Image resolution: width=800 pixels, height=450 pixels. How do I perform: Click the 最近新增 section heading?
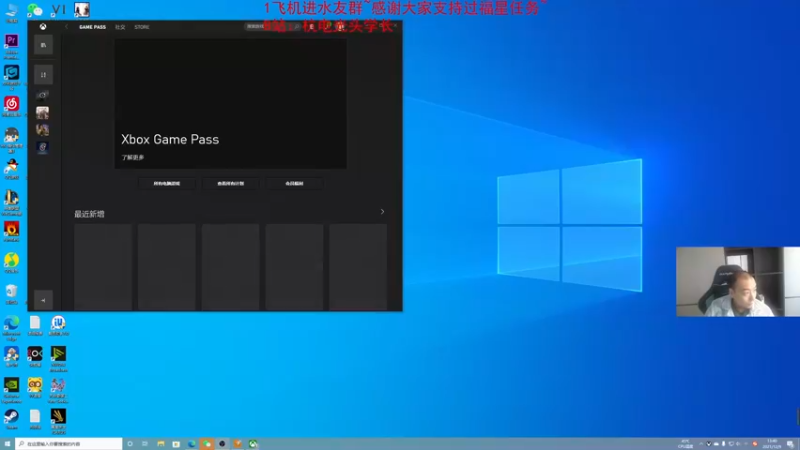[x=89, y=214]
